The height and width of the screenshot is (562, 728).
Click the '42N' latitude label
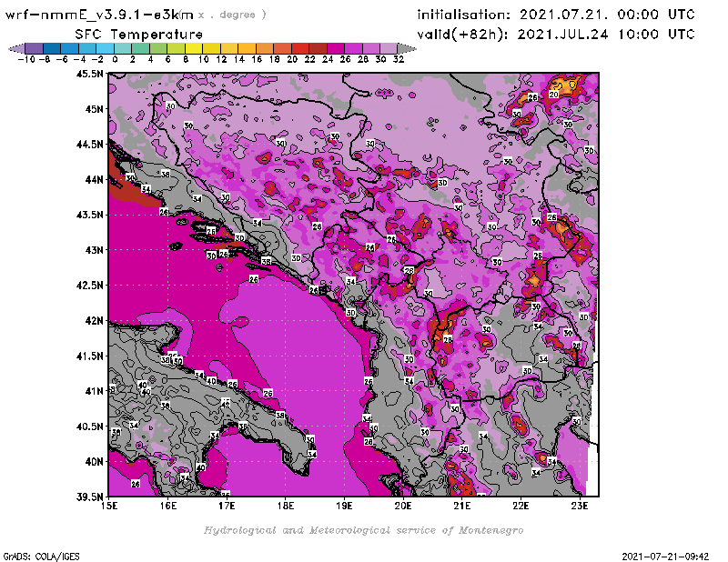pyautogui.click(x=94, y=321)
